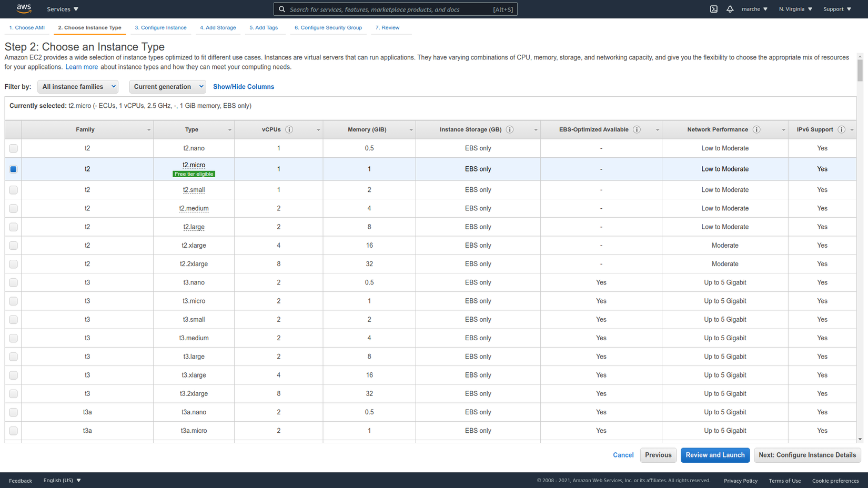Expand the N. Virginia region dropdown
868x488 pixels.
point(795,9)
